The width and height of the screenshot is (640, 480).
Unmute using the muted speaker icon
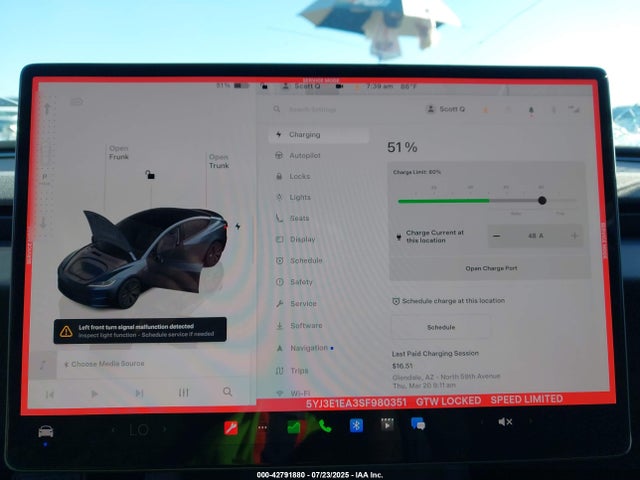[505, 422]
